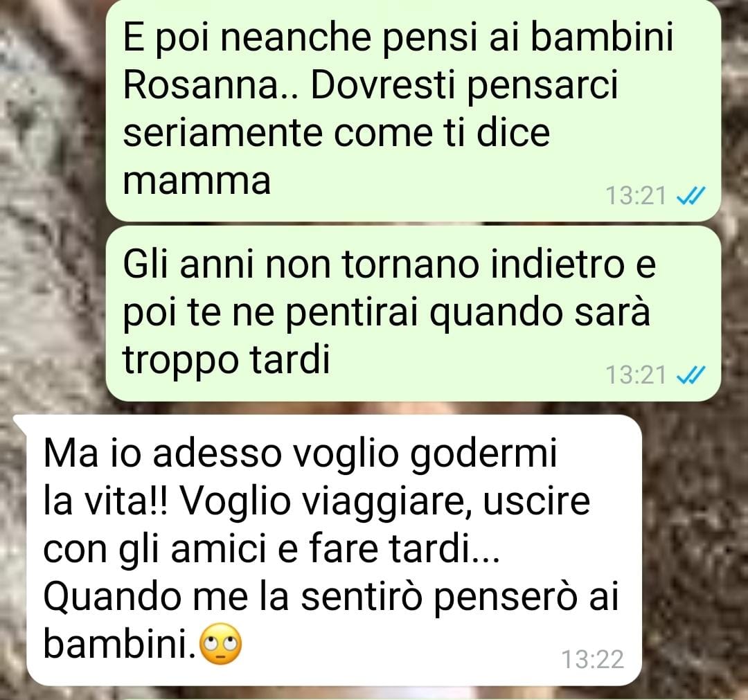This screenshot has height=700, width=748.
Task: Click the word mamma in green bubble
Action: [197, 181]
